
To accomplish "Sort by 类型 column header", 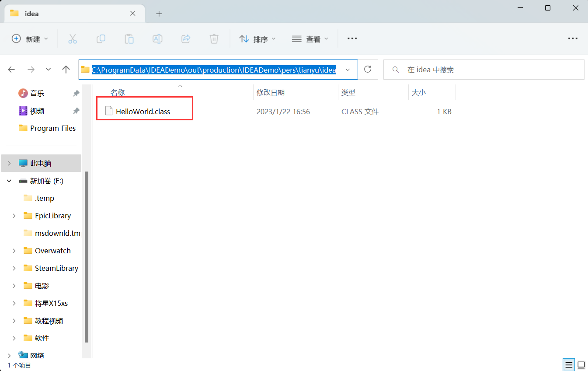I will [x=348, y=92].
